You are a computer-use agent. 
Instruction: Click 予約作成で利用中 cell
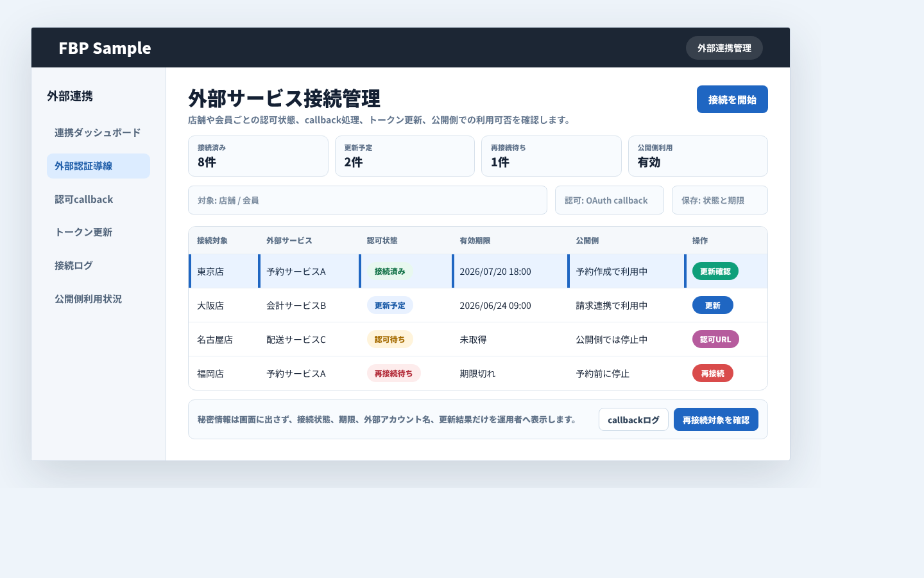coord(626,271)
